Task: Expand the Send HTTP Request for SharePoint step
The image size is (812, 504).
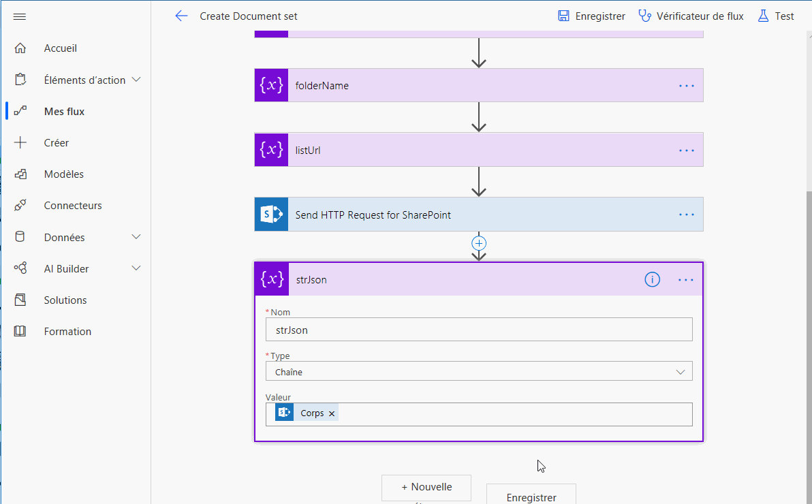Action: pos(479,214)
